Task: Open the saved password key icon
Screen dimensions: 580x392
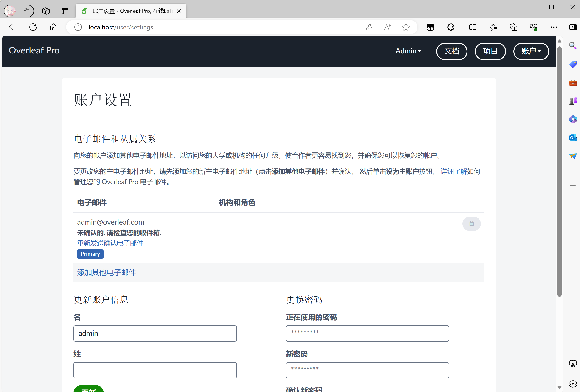Action: pyautogui.click(x=369, y=27)
